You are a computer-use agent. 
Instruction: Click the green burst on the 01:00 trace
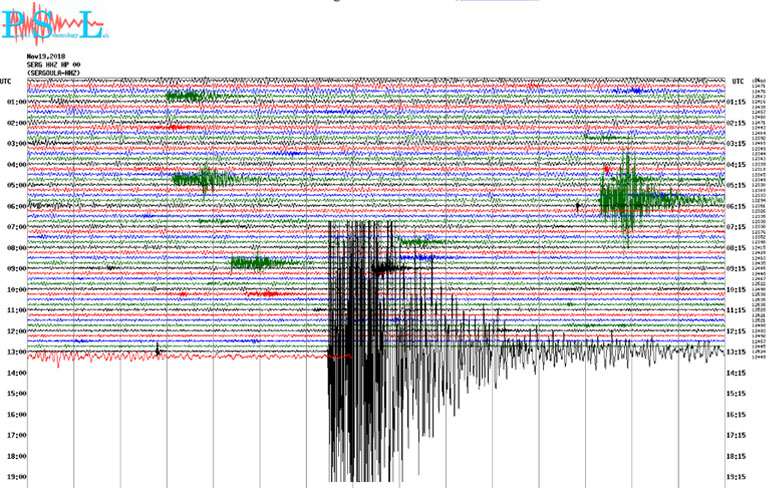[x=189, y=96]
